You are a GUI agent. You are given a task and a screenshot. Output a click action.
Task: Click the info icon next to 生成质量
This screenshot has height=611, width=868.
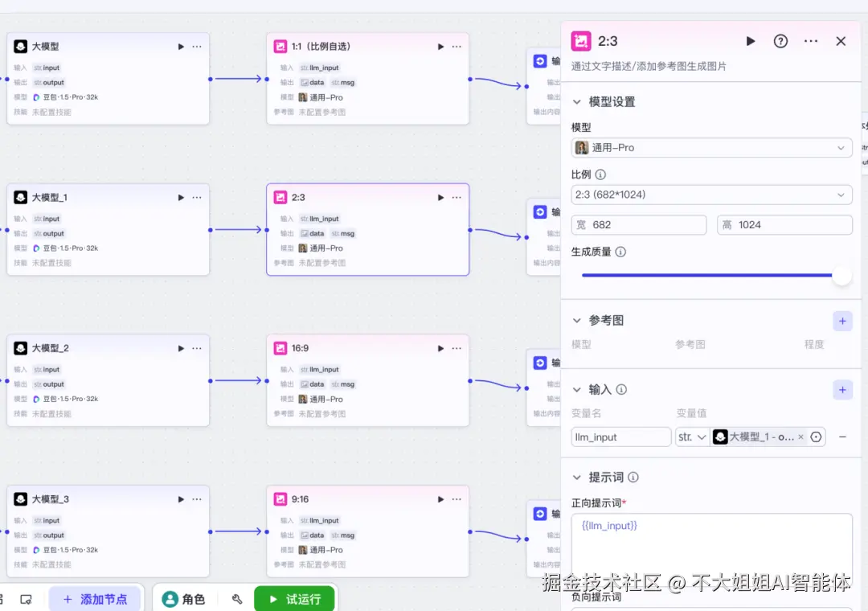pos(620,252)
